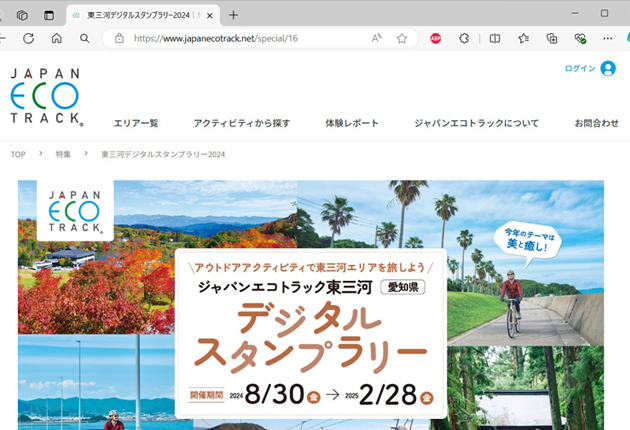
Task: Open the エリア一覧 menu
Action: (136, 123)
